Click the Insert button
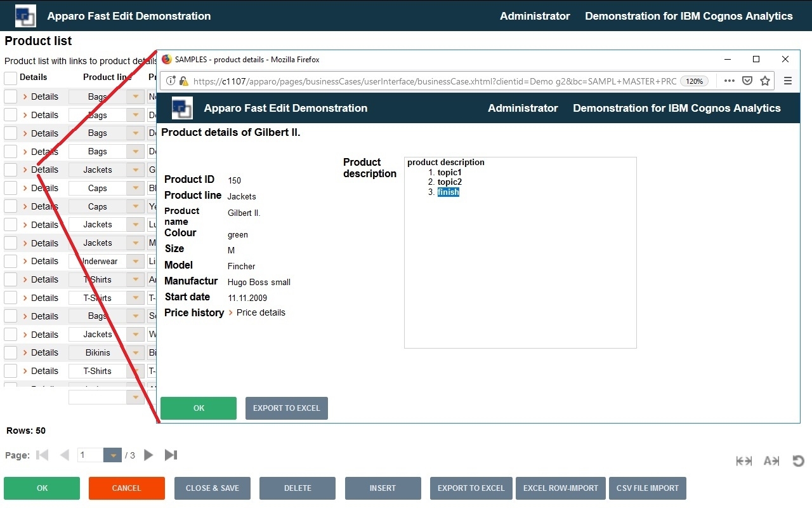This screenshot has width=812, height=508. coord(383,488)
